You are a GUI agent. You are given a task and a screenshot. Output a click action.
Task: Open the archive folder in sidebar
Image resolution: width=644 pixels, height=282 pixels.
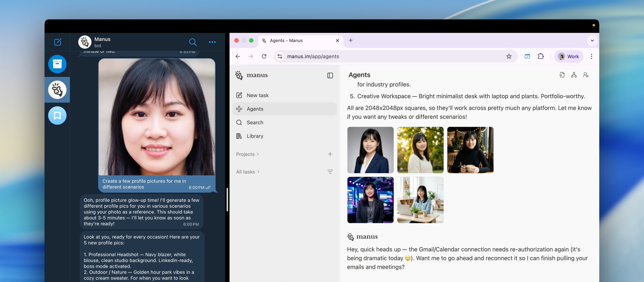57,64
